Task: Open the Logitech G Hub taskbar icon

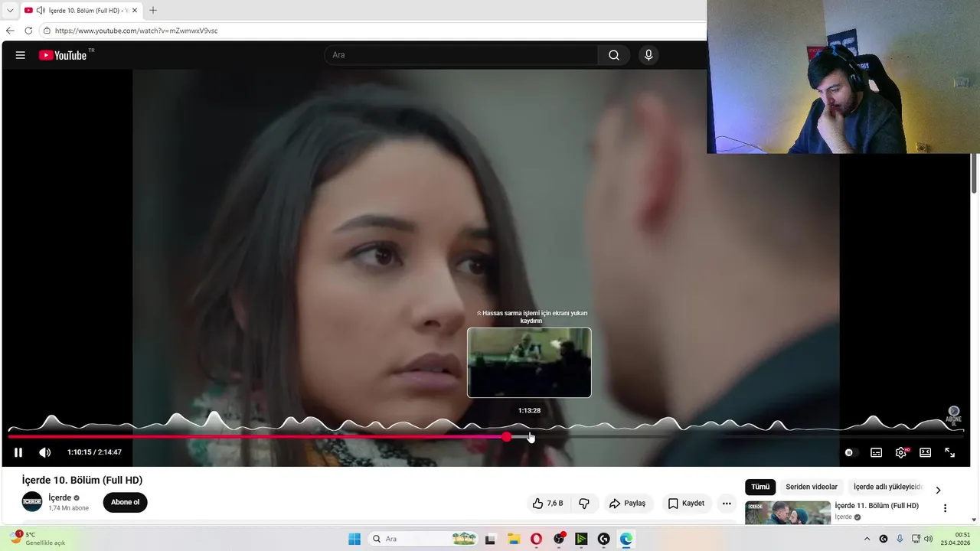Action: (x=603, y=539)
